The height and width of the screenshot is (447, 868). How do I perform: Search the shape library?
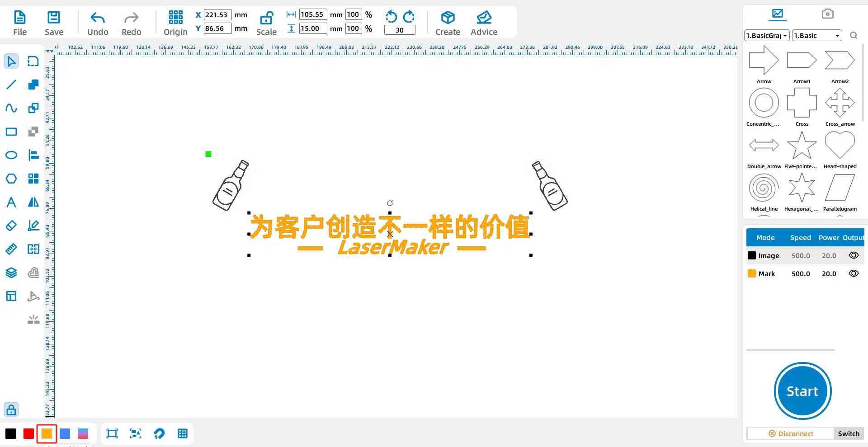pos(854,35)
